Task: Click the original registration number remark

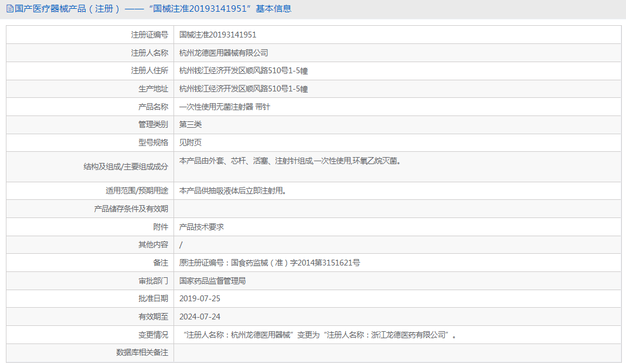Action: 270,263
